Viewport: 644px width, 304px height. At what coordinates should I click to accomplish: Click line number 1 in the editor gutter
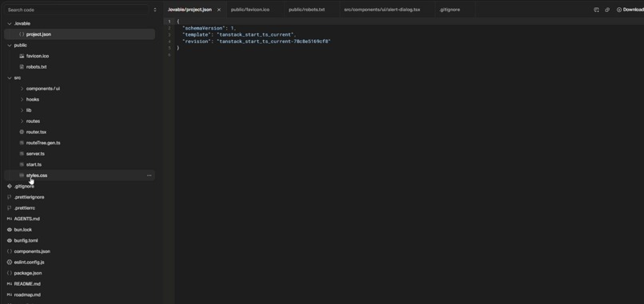(169, 22)
